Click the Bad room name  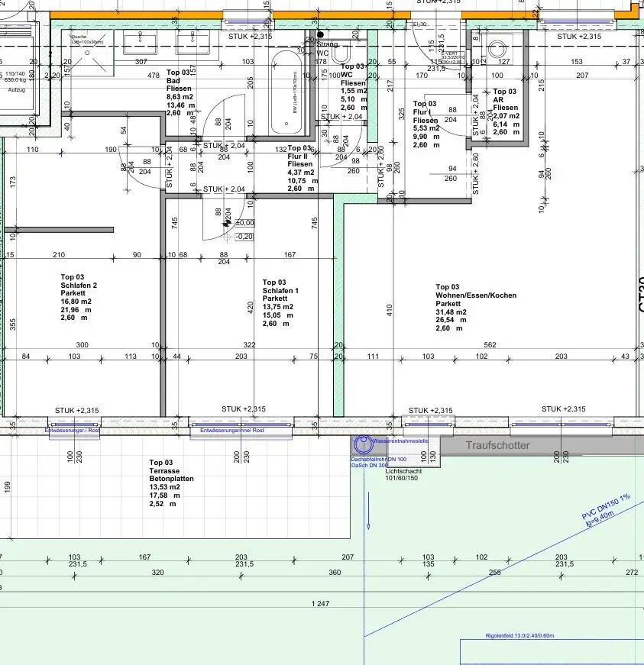[173, 81]
